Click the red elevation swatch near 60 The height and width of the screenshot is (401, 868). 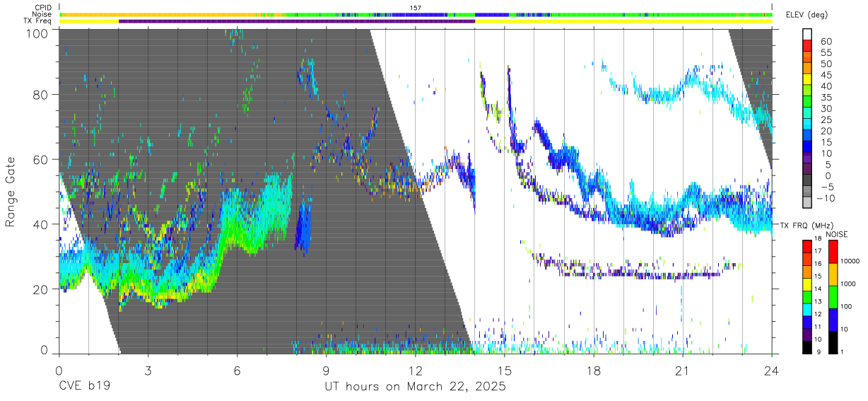807,45
